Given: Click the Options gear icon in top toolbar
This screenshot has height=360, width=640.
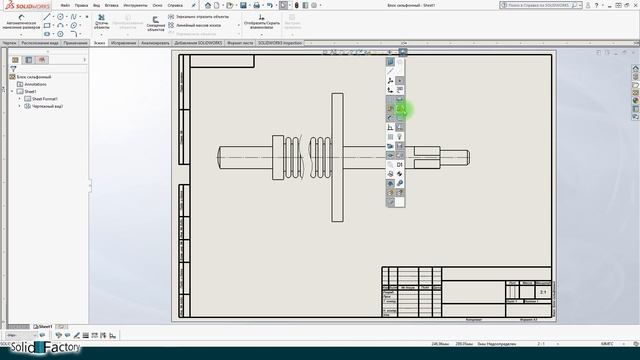Looking at the screenshot, I should (314, 5).
